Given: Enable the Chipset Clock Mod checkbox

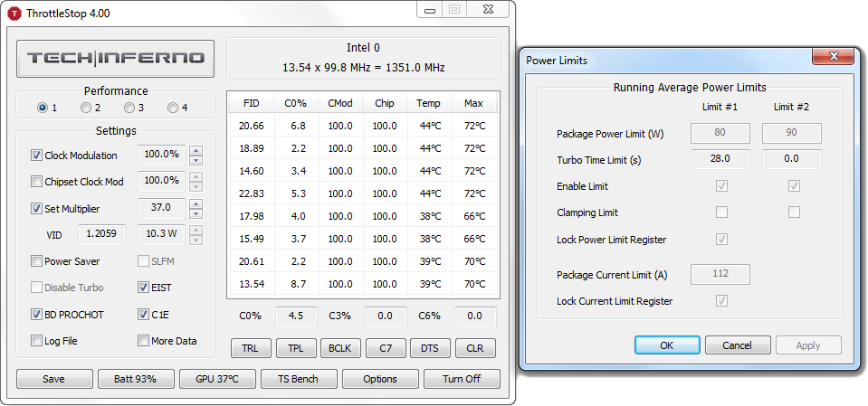Looking at the screenshot, I should [36, 182].
